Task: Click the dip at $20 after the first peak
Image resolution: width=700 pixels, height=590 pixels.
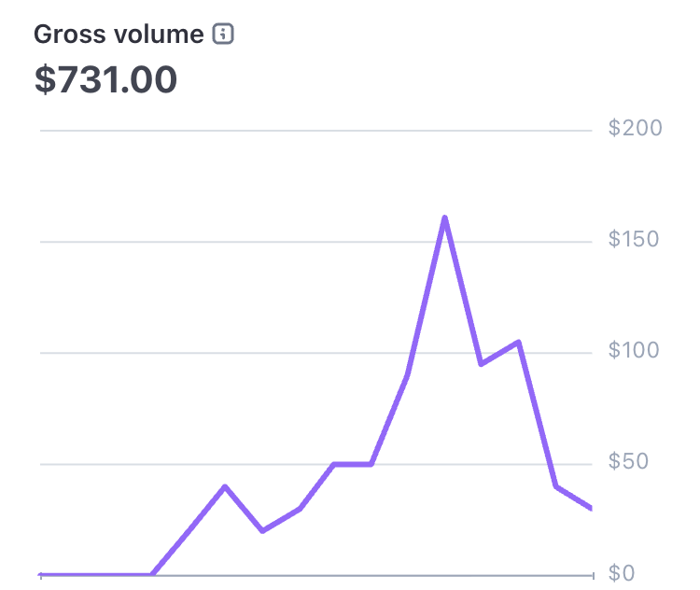Action: [262, 530]
